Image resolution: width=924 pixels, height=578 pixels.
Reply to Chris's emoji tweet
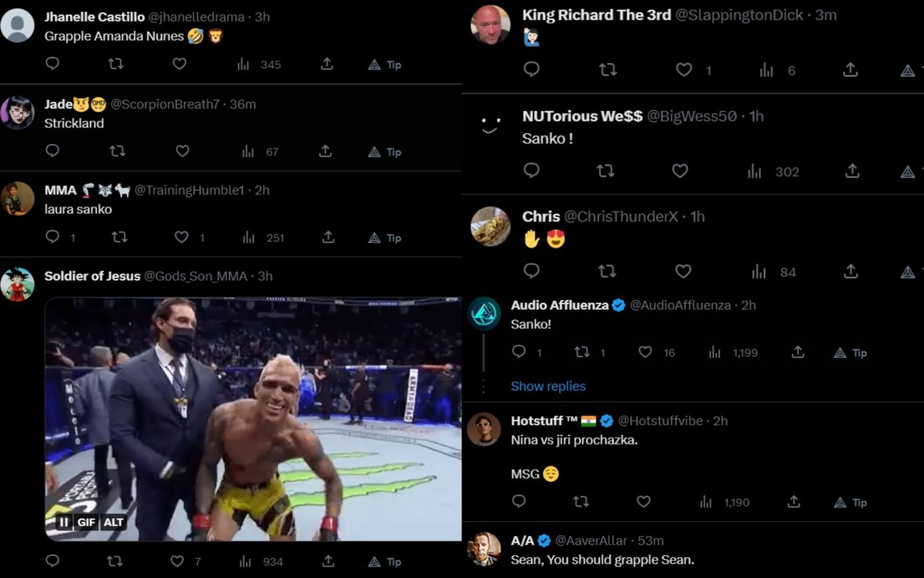(531, 271)
